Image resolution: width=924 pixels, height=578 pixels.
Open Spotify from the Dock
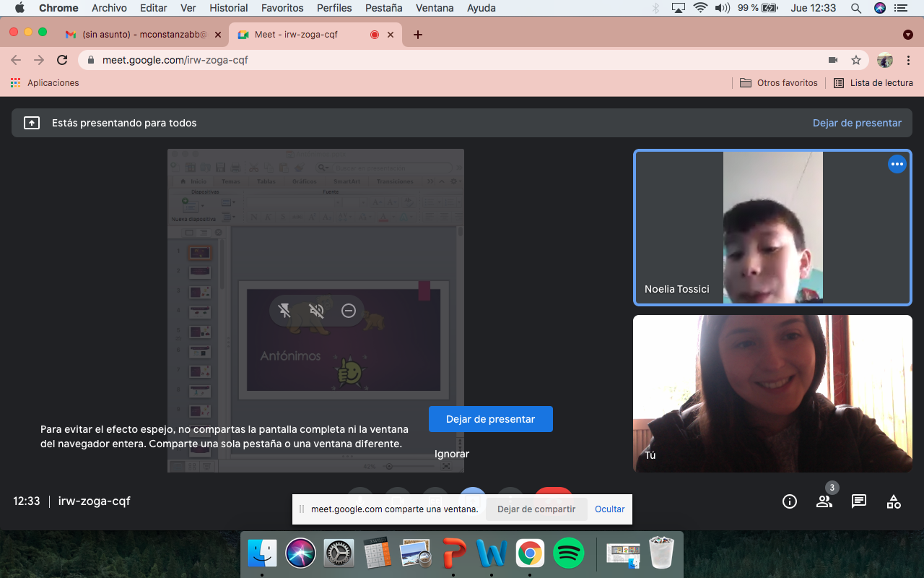point(568,554)
